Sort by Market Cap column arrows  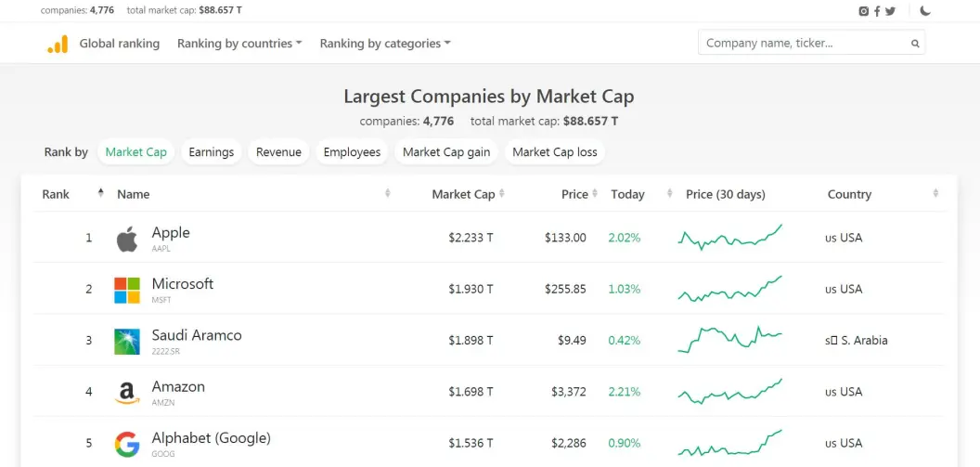click(x=501, y=193)
